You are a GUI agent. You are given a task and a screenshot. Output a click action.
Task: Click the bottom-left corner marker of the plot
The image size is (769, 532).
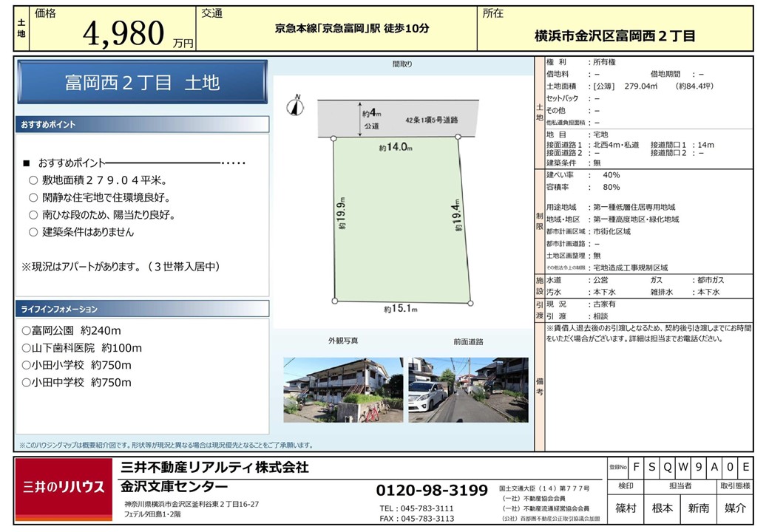pos(334,301)
